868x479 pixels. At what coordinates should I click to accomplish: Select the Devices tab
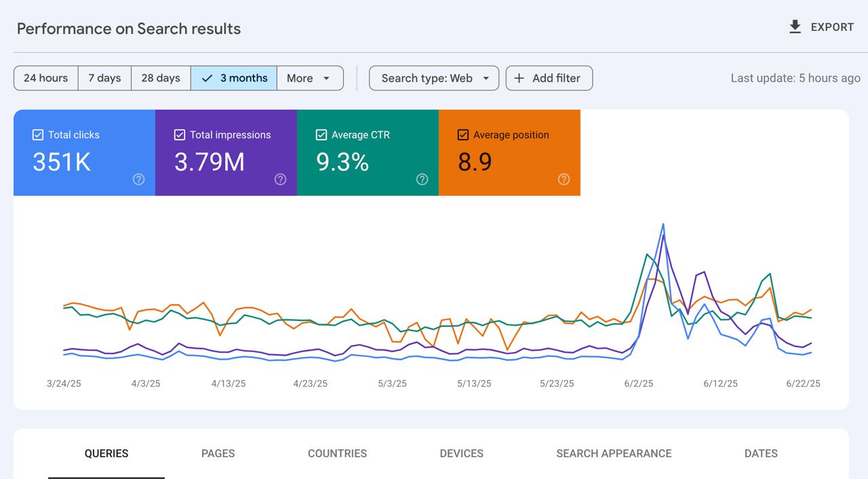click(x=461, y=453)
